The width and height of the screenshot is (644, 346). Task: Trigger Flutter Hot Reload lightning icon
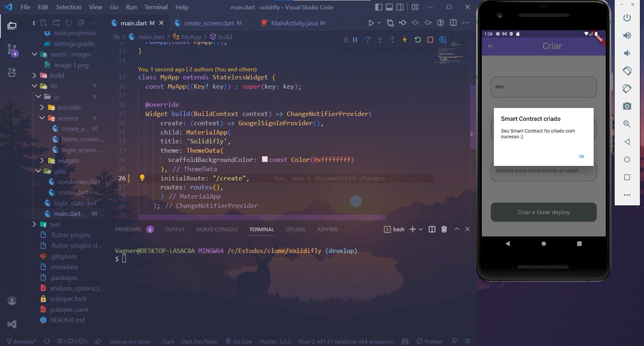(x=405, y=40)
